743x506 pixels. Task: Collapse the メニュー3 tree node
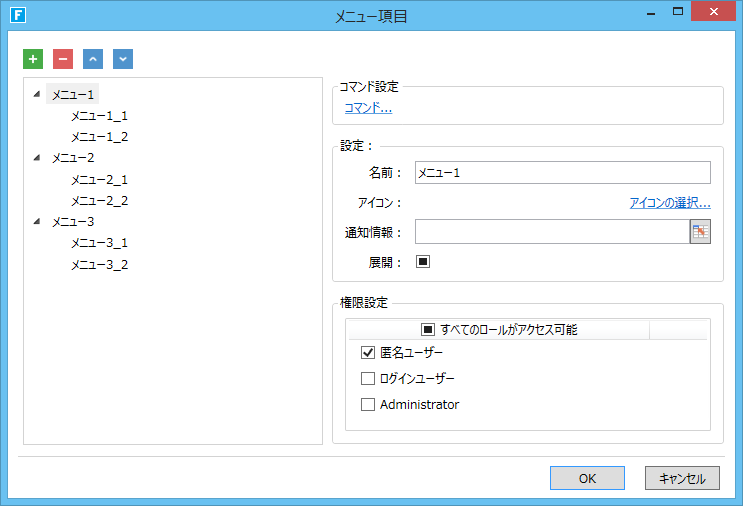coord(37,221)
